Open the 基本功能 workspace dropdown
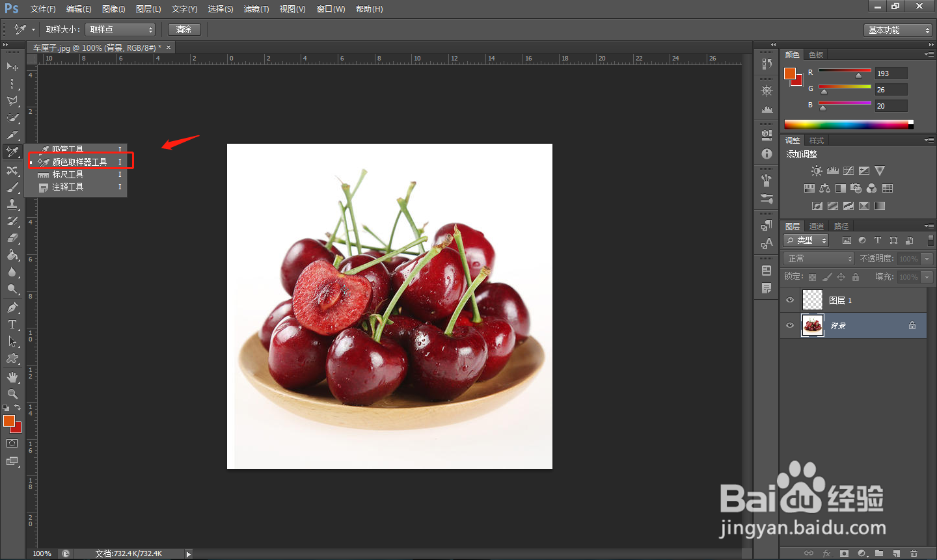Image resolution: width=937 pixels, height=560 pixels. (x=897, y=30)
